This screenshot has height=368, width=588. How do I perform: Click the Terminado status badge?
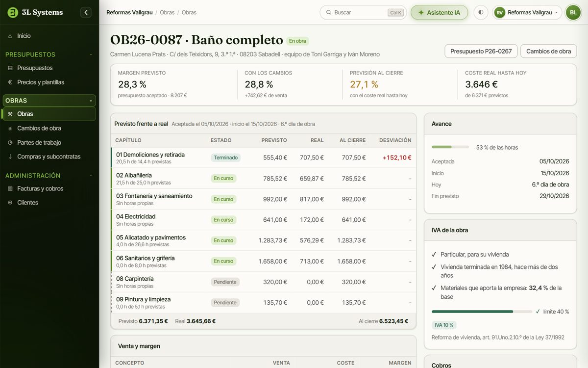pyautogui.click(x=226, y=158)
